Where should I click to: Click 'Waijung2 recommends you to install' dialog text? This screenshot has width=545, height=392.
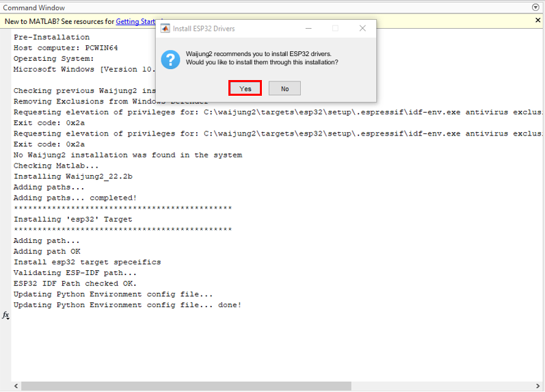[258, 54]
